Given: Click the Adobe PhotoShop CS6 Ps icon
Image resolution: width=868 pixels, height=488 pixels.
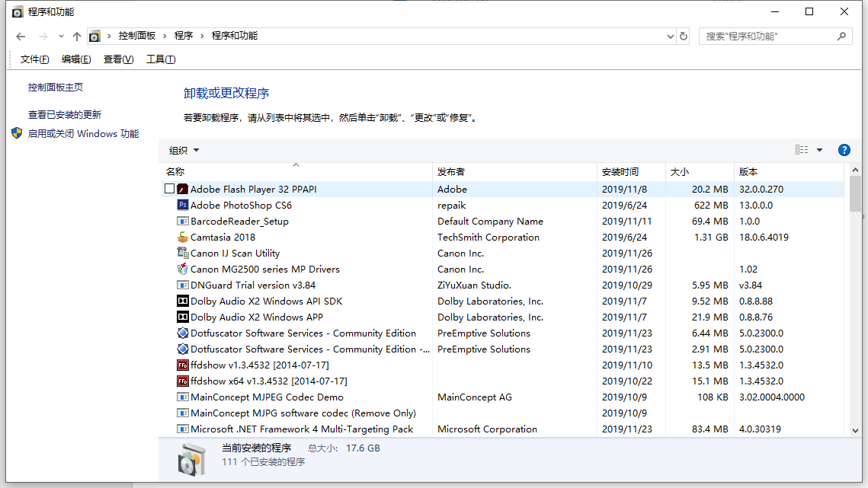Looking at the screenshot, I should [x=183, y=206].
